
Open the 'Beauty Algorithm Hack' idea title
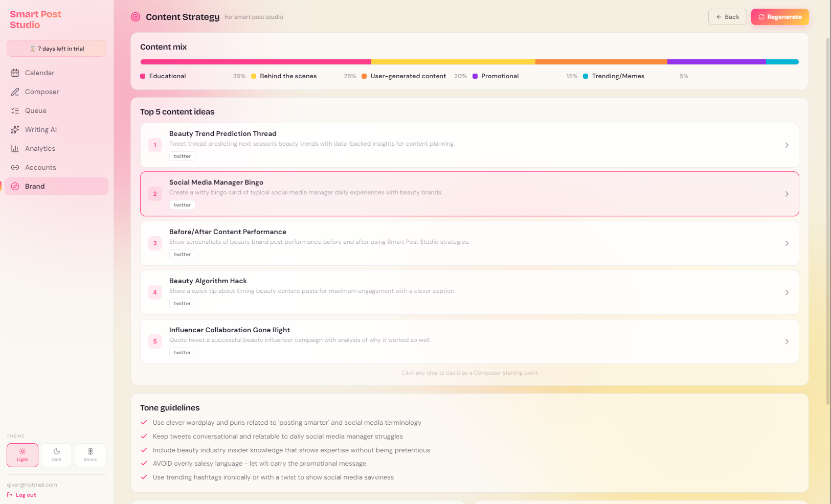(x=208, y=281)
